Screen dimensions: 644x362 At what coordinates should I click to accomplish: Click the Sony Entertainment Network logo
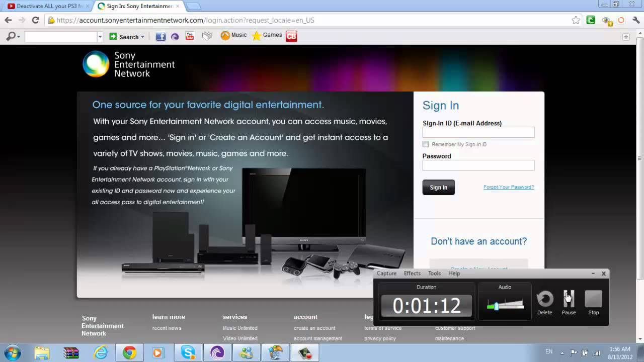click(129, 64)
